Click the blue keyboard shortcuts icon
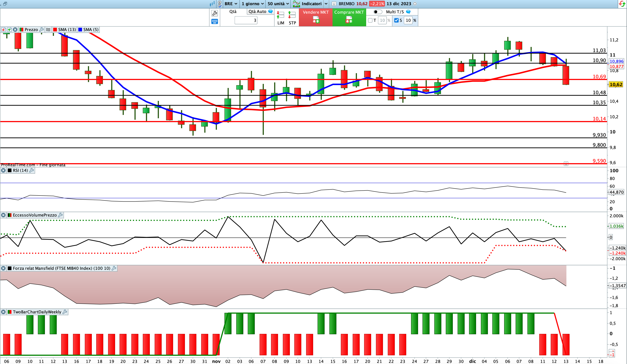Screen dimensions: 627x364 tap(214, 21)
